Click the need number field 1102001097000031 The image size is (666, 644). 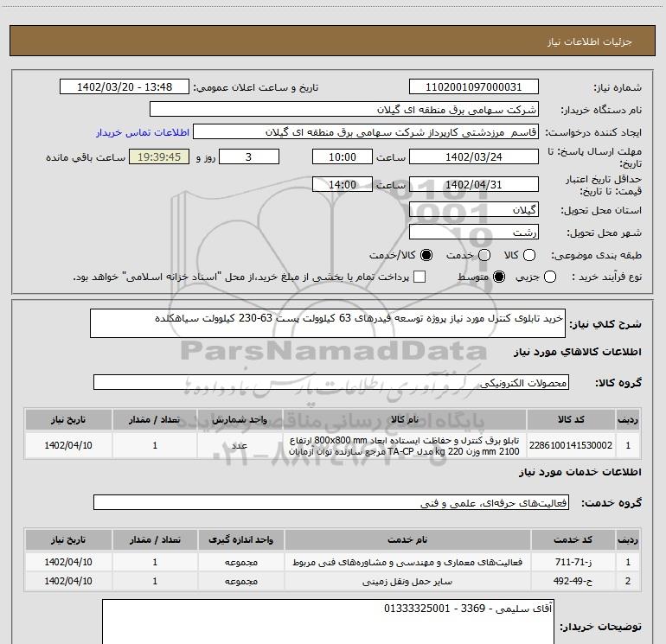(474, 87)
